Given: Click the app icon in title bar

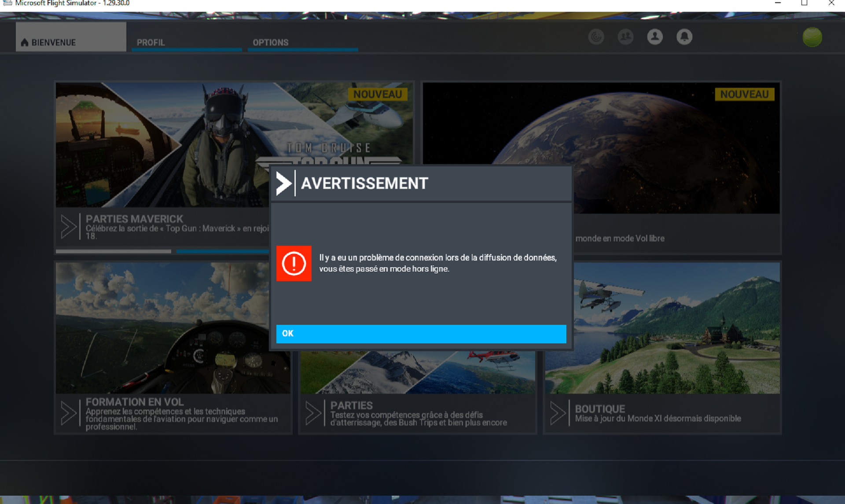Looking at the screenshot, I should coord(7,3).
